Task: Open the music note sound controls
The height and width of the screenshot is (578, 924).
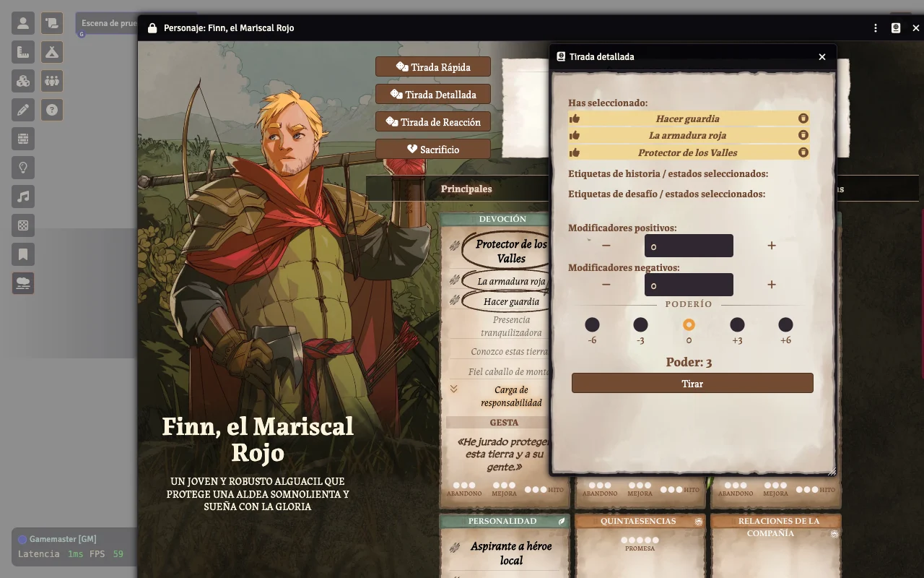Action: click(x=23, y=197)
